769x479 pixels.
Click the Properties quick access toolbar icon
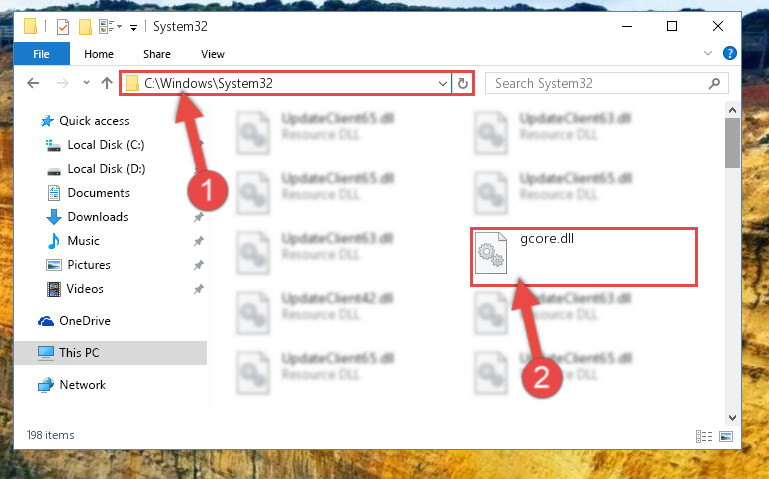63,26
